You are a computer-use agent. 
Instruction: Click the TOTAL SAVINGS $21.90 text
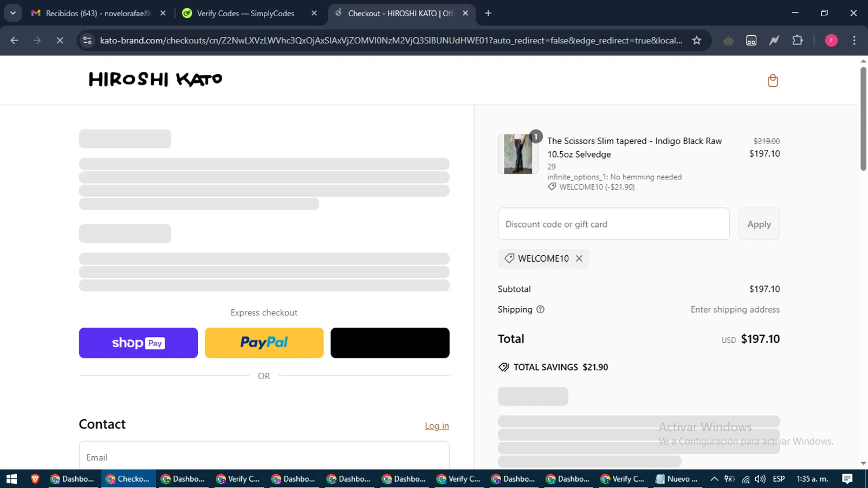tap(561, 367)
